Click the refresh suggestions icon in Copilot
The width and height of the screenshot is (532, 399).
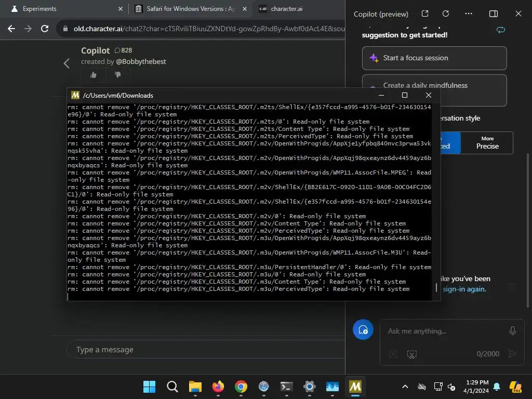click(501, 30)
